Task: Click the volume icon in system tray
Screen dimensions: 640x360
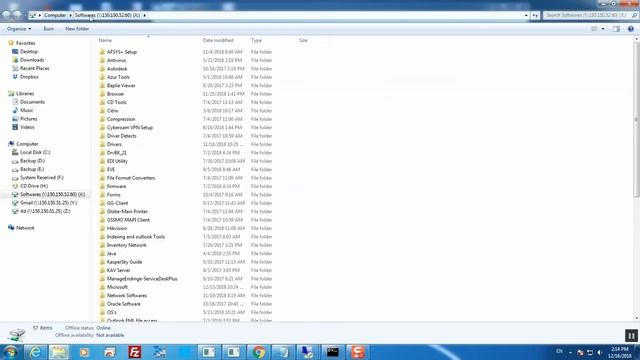Action: click(600, 352)
